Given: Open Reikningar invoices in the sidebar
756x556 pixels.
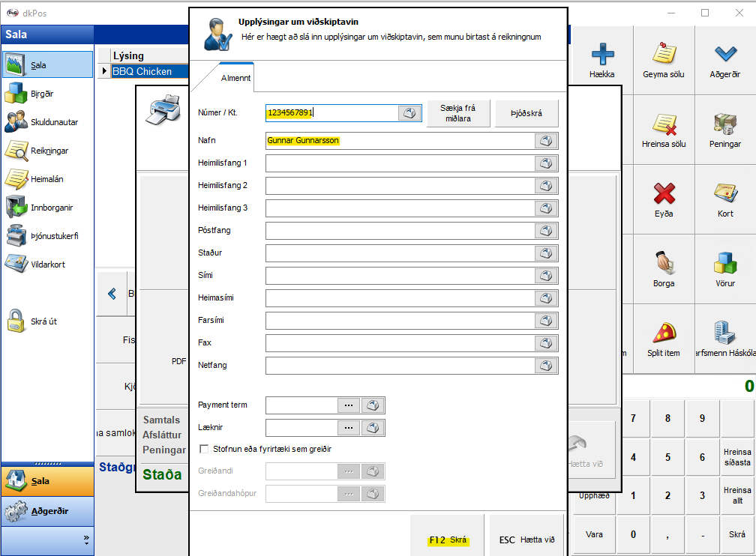Looking at the screenshot, I should click(x=16, y=151).
